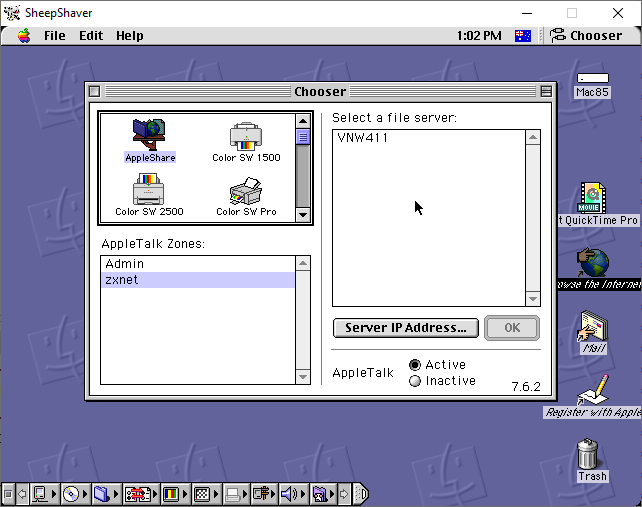Select the Mac85 disk icon
Screen dimensions: 642x507
click(x=592, y=85)
